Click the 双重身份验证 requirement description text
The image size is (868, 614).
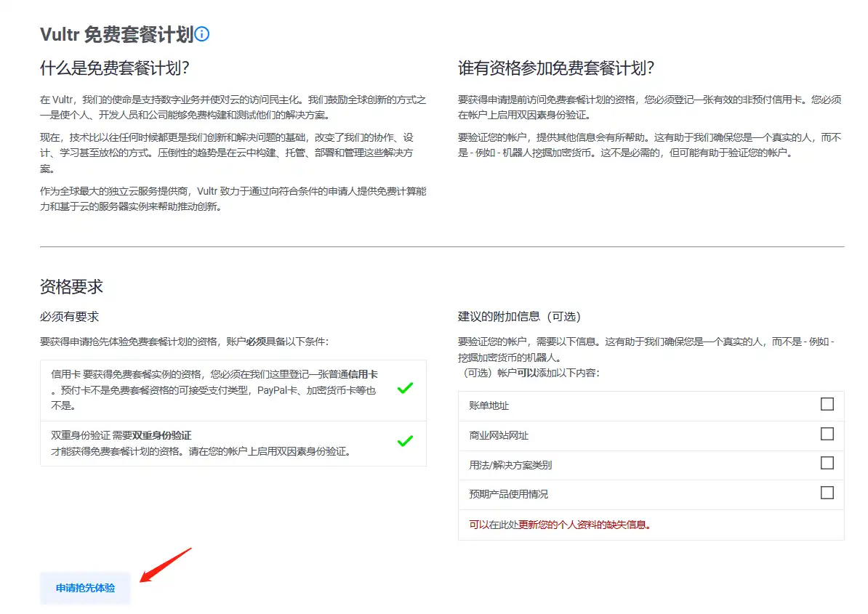201,443
